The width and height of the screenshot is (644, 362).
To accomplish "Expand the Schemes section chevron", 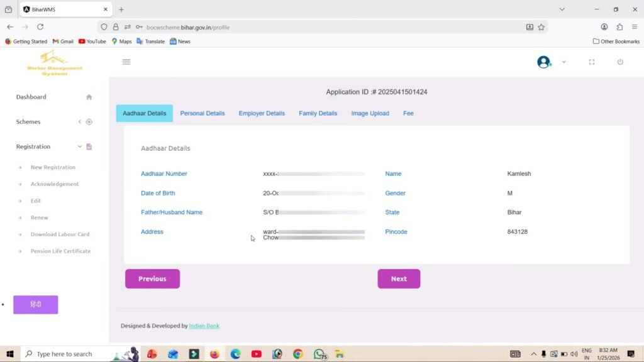I will [x=80, y=121].
